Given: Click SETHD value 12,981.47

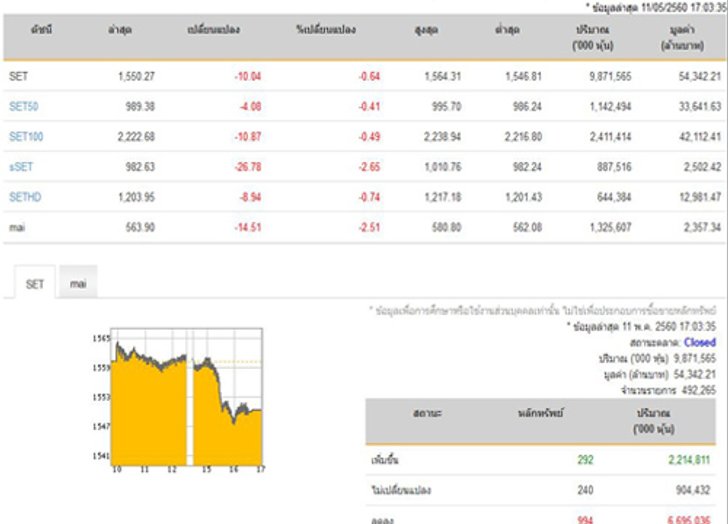Looking at the screenshot, I should (x=700, y=197).
